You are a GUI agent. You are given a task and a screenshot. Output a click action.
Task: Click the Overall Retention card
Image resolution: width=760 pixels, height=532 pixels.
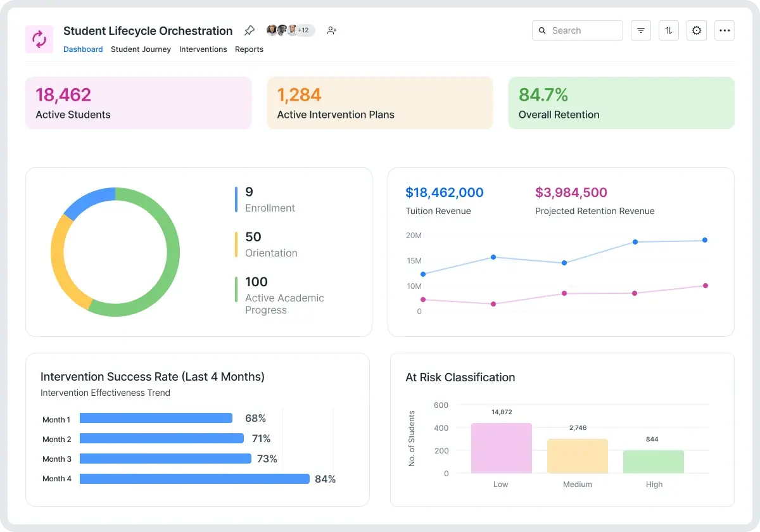click(621, 103)
